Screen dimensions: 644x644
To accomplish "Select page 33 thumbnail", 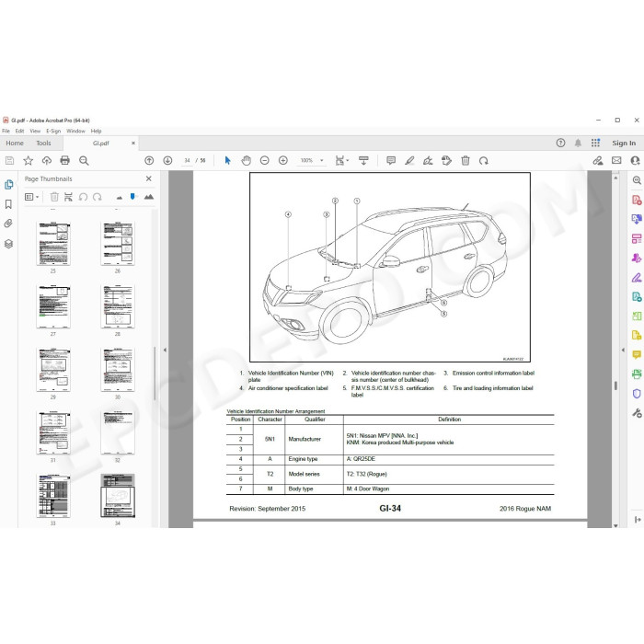I will point(53,496).
